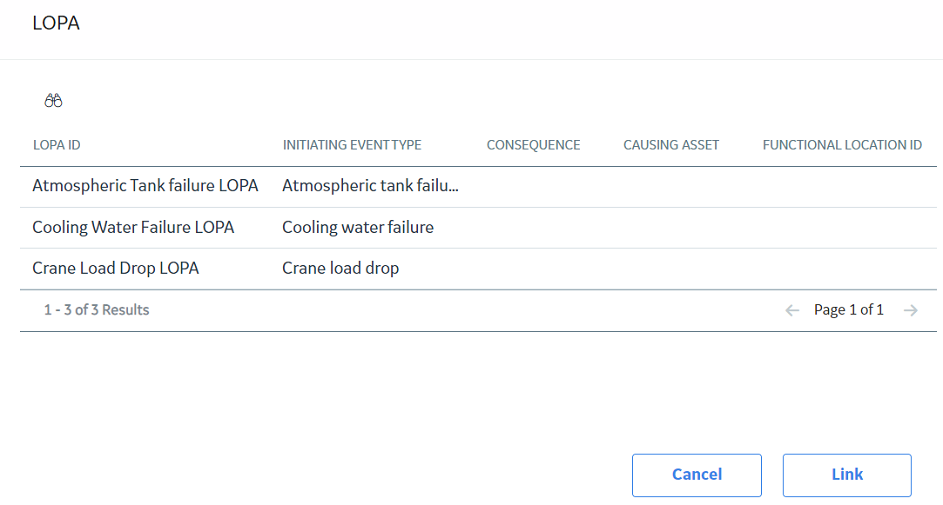Image resolution: width=943 pixels, height=505 pixels.
Task: Go to the previous results page arrow
Action: (792, 310)
